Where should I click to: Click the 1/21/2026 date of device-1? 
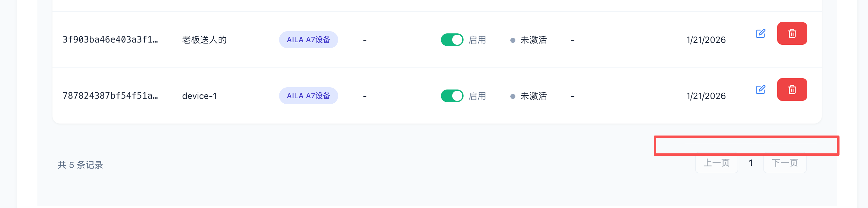(706, 96)
